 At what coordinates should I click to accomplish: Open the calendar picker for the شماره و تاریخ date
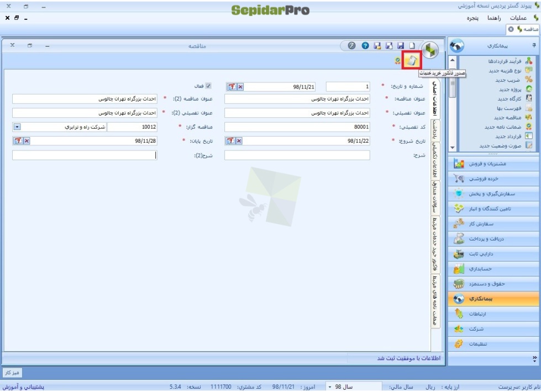pyautogui.click(x=232, y=87)
